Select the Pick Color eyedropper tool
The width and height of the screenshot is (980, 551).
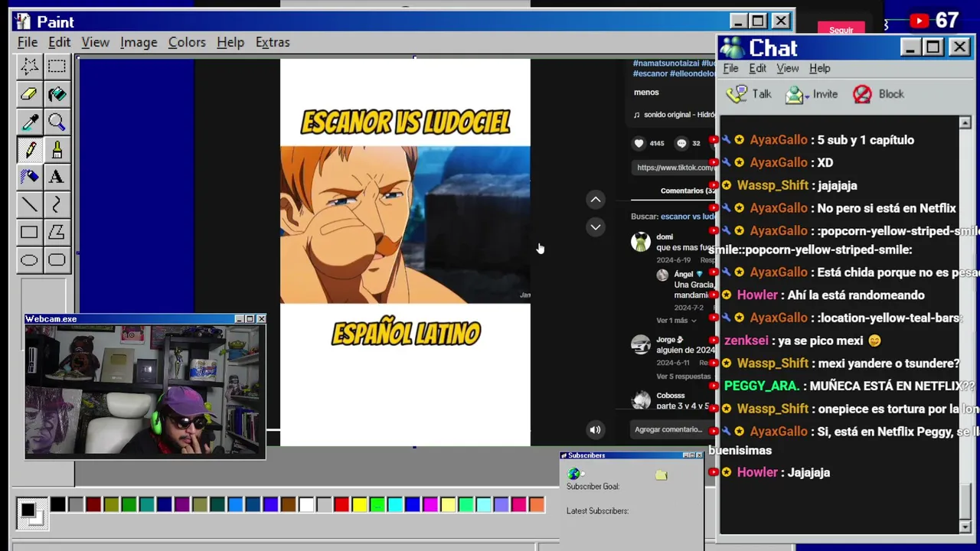[x=29, y=122]
